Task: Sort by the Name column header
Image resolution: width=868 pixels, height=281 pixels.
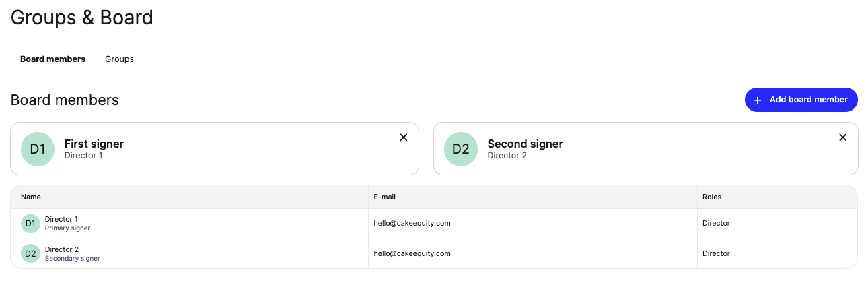Action: click(x=31, y=197)
